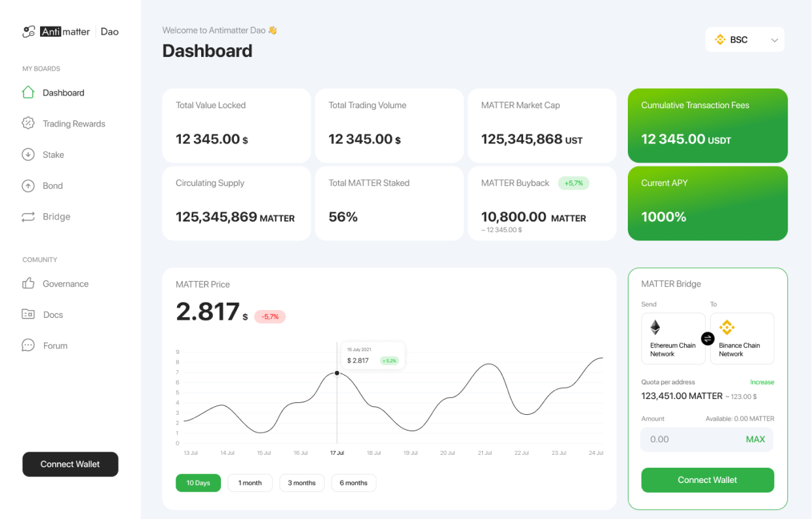The height and width of the screenshot is (519, 812).
Task: Click the sidebar Connect Wallet button
Action: (70, 464)
